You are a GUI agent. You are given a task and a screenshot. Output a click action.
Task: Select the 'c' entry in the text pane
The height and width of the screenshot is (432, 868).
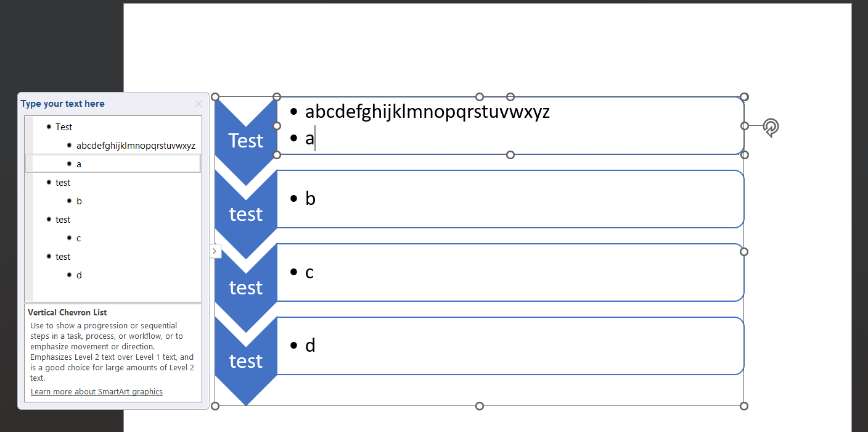(x=79, y=238)
